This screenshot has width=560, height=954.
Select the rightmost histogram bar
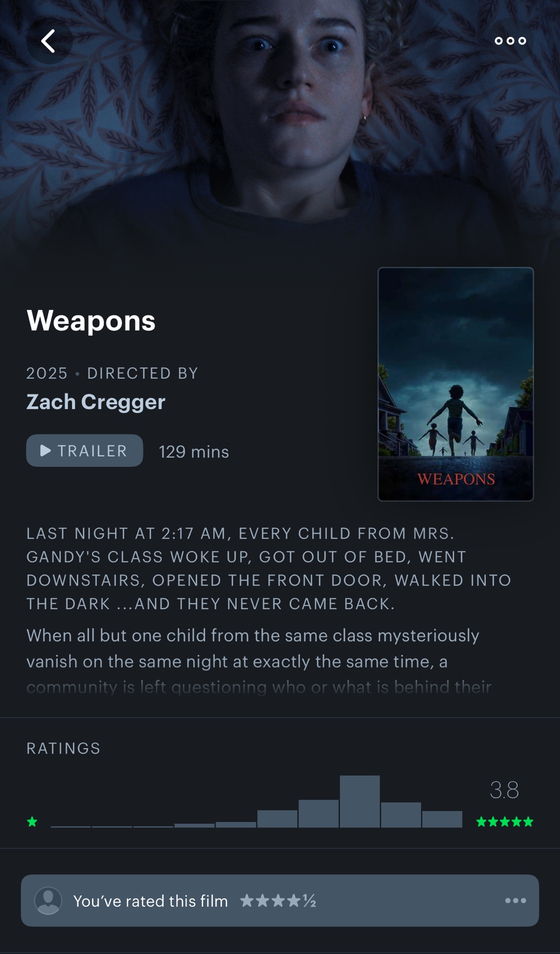[x=442, y=819]
